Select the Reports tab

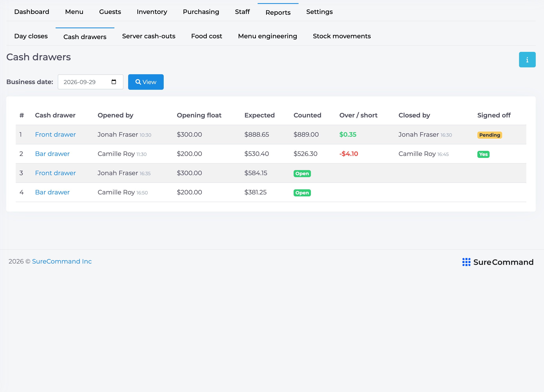[278, 12]
